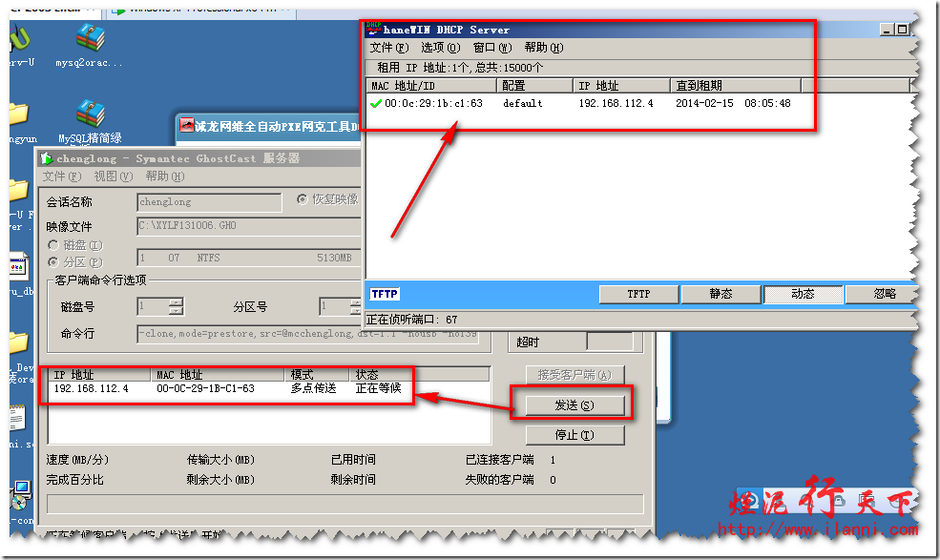
Task: Click the TFTP label in blue bar
Action: click(385, 294)
